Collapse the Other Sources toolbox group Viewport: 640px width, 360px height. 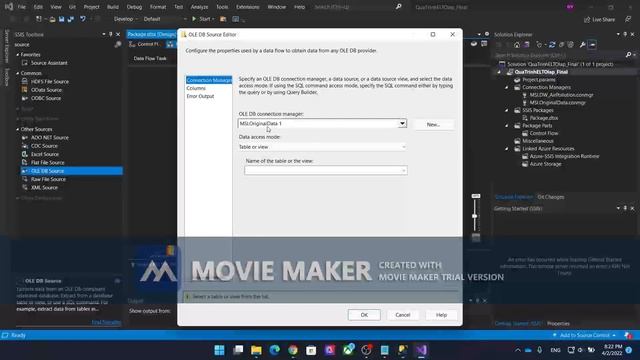point(18,129)
